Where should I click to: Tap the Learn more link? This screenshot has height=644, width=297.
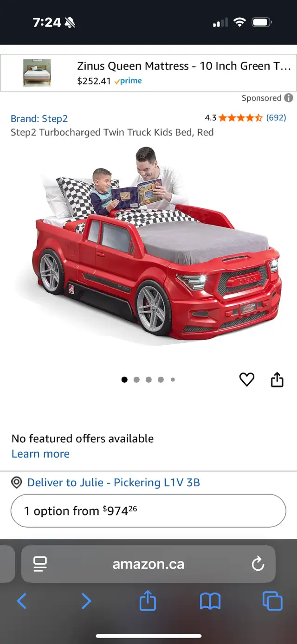pos(40,454)
